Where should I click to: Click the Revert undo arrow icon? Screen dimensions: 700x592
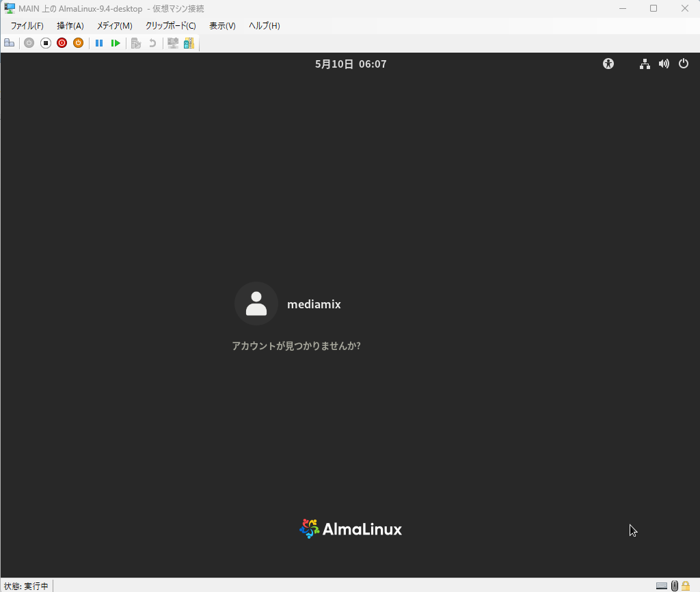tap(152, 43)
